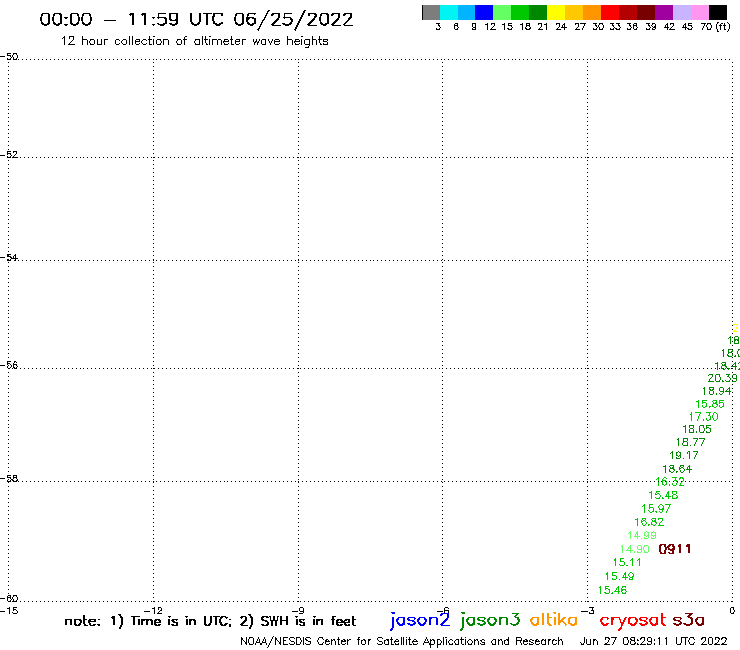
Task: Click the note about UTC and SWH
Action: (x=210, y=621)
